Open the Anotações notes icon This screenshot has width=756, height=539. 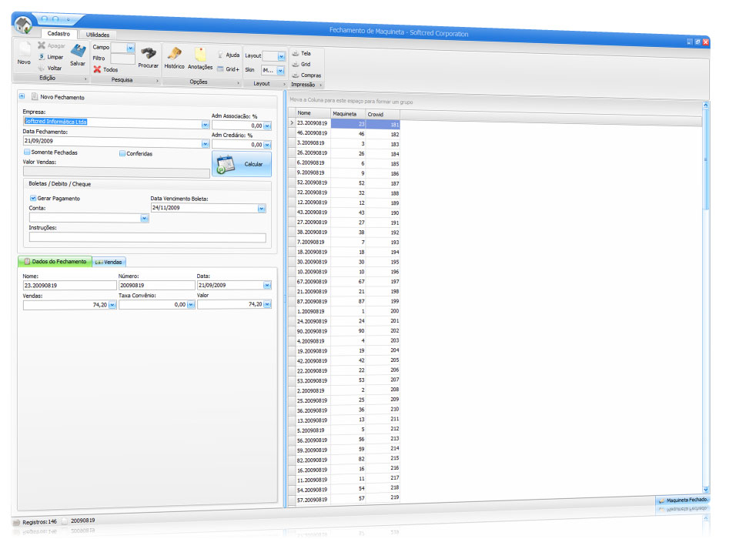tap(200, 55)
